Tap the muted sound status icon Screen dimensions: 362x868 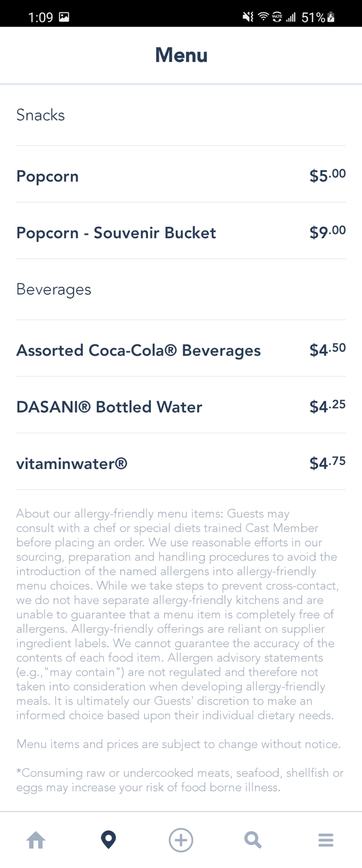[x=247, y=17]
